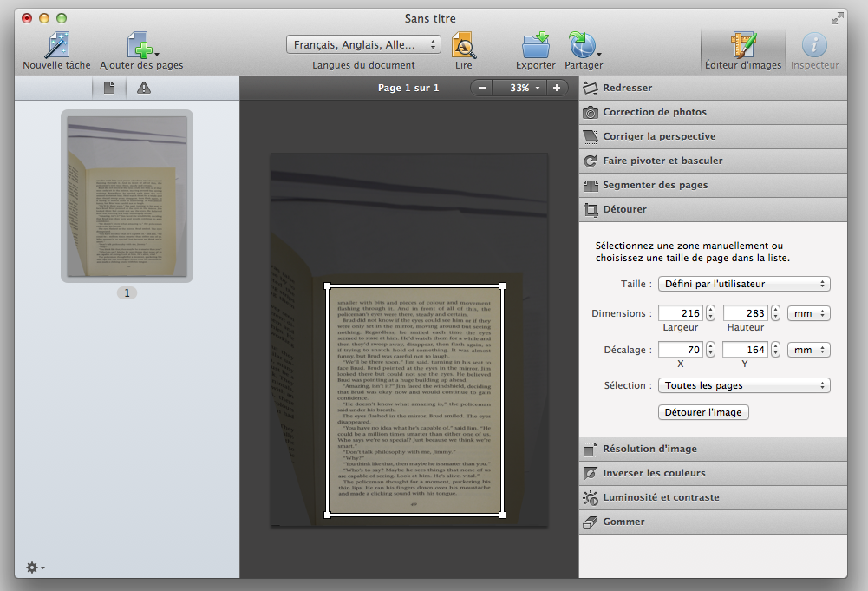Image resolution: width=868 pixels, height=591 pixels.
Task: Toggle the Éditeur d'images panel
Action: (742, 45)
